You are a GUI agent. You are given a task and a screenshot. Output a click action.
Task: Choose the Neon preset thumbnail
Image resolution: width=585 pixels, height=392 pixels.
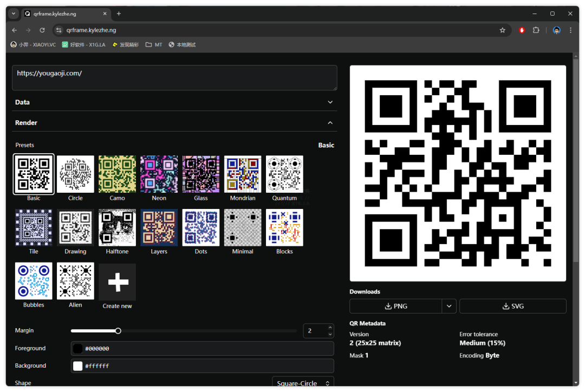[159, 174]
